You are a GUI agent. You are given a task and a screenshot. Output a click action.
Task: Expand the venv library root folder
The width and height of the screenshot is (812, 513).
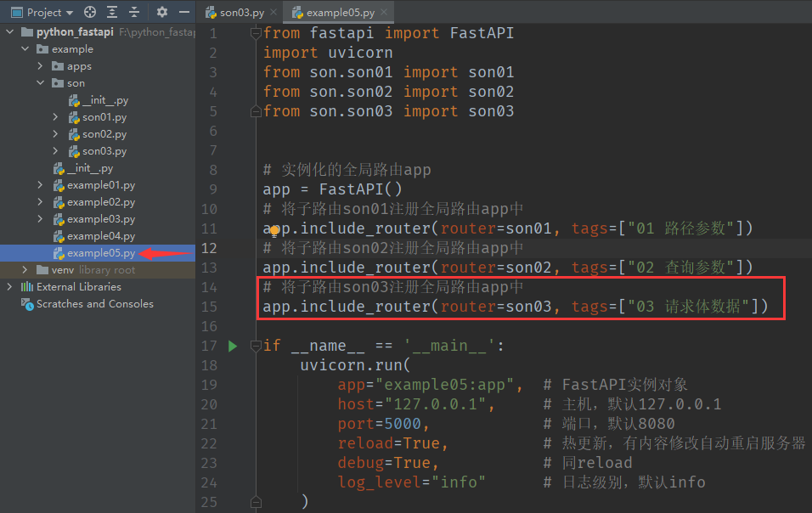coord(25,270)
